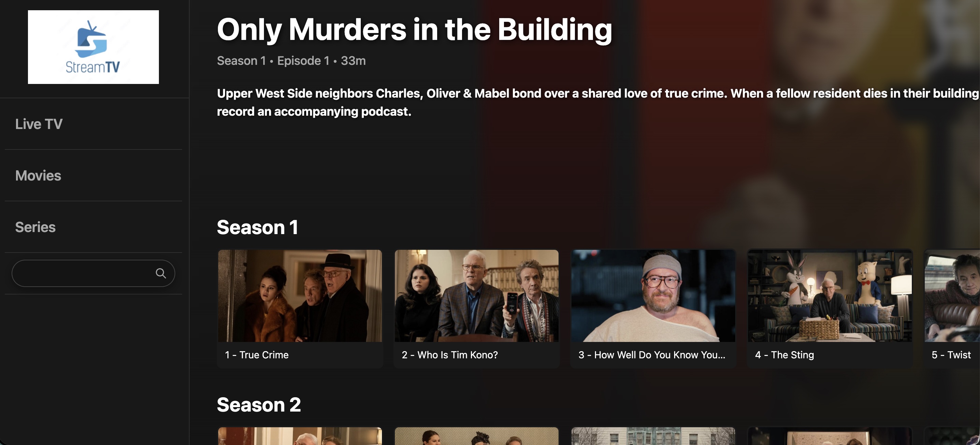Viewport: 980px width, 445px height.
Task: Click the '4 - The Sting' label
Action: (x=785, y=355)
